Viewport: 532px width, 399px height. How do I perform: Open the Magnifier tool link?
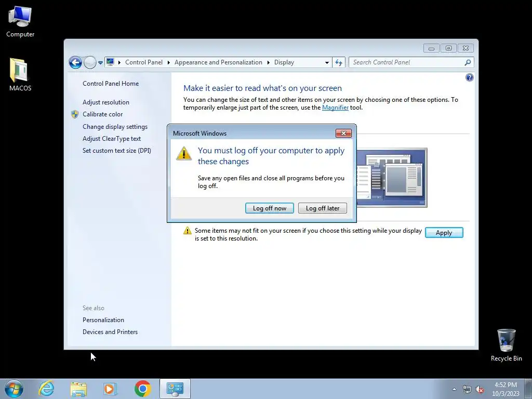[335, 108]
